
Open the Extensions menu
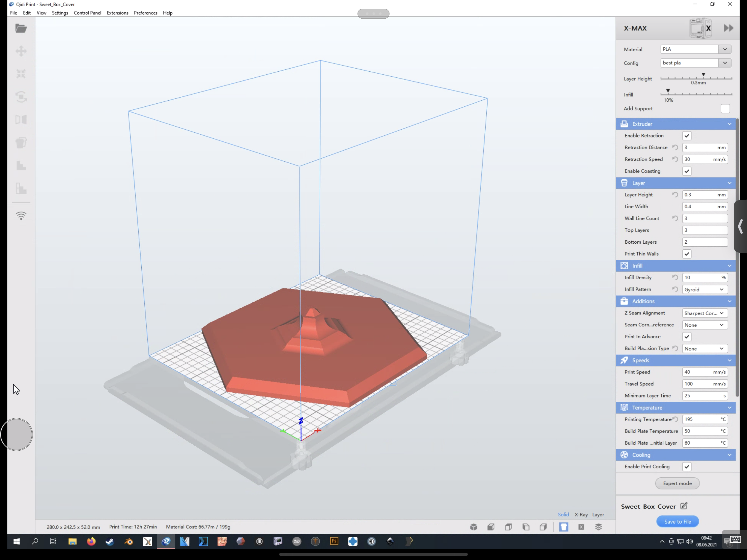pyautogui.click(x=117, y=13)
